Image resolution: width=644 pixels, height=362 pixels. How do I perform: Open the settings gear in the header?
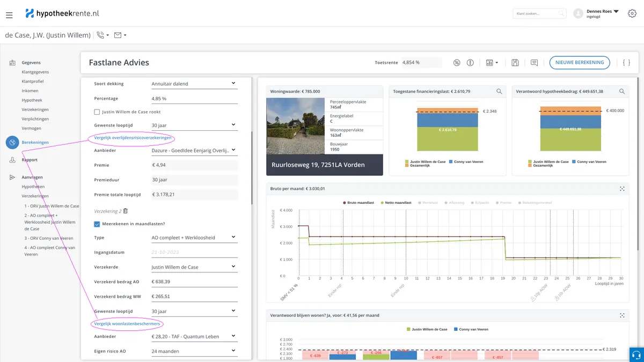pos(632,13)
